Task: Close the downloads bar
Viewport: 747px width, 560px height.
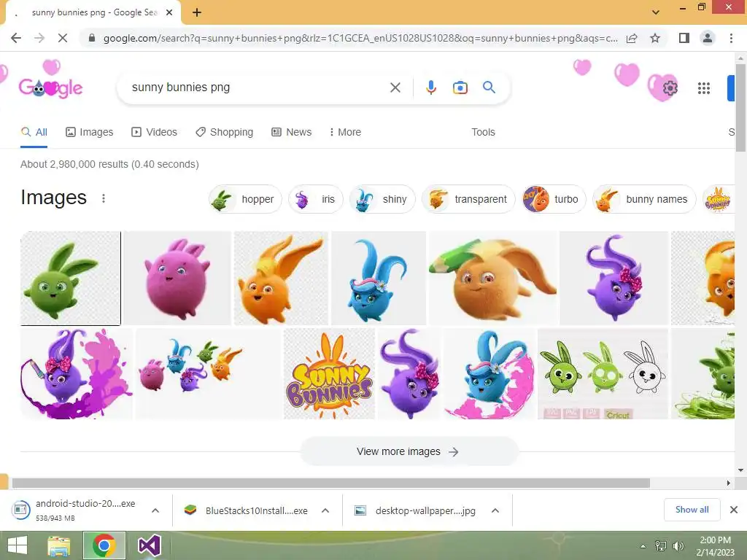Action: click(x=734, y=510)
